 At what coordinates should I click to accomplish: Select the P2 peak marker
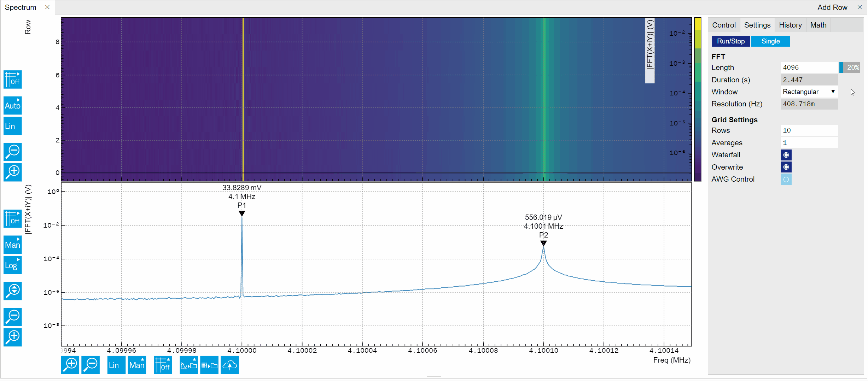coord(543,243)
